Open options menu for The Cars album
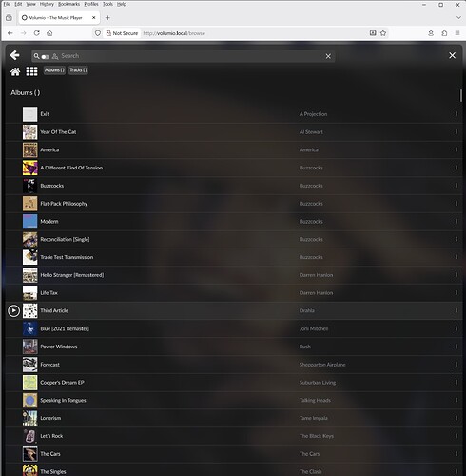The width and height of the screenshot is (466, 476). click(x=456, y=453)
